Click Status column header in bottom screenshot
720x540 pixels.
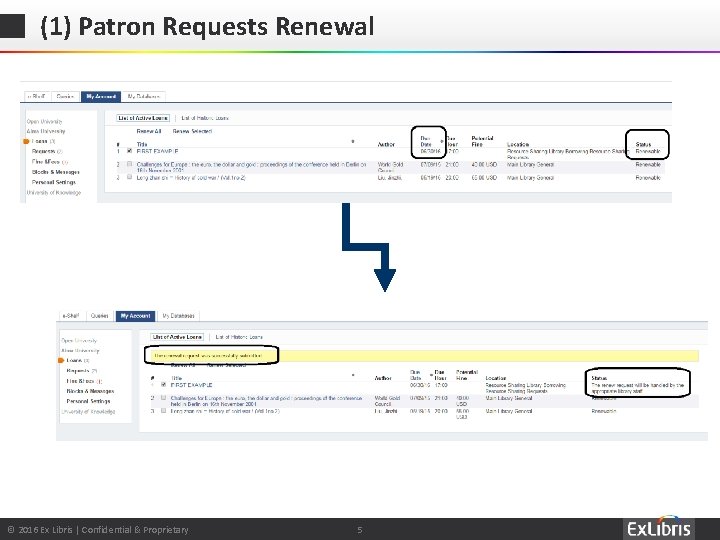coord(599,378)
